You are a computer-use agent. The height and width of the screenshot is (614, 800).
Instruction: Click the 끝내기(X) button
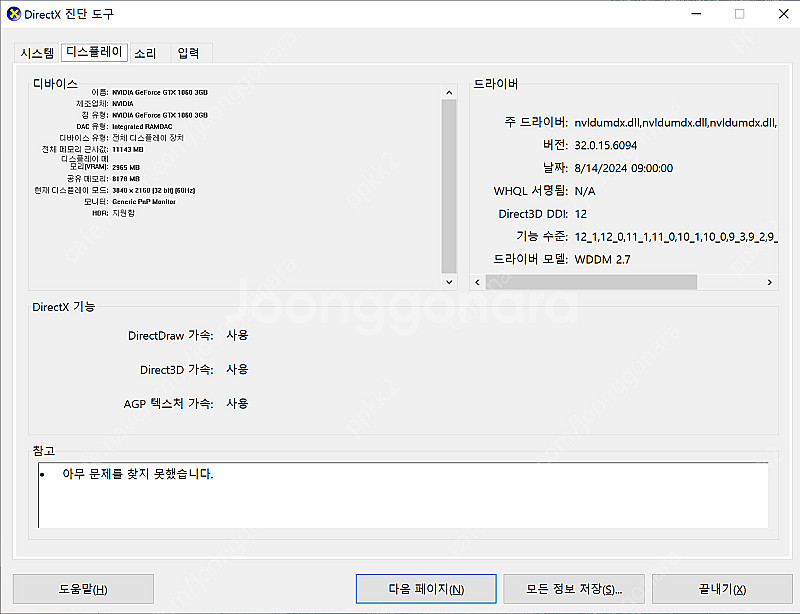point(722,589)
